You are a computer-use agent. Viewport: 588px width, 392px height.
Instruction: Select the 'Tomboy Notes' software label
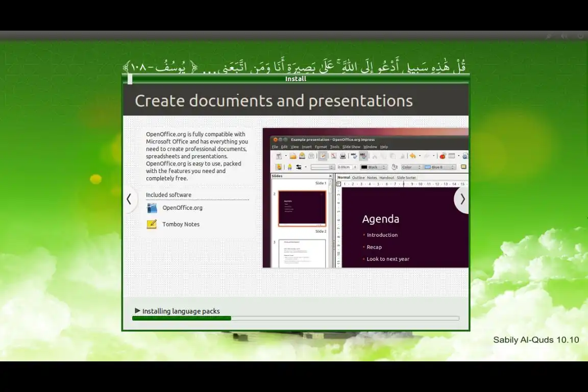181,224
